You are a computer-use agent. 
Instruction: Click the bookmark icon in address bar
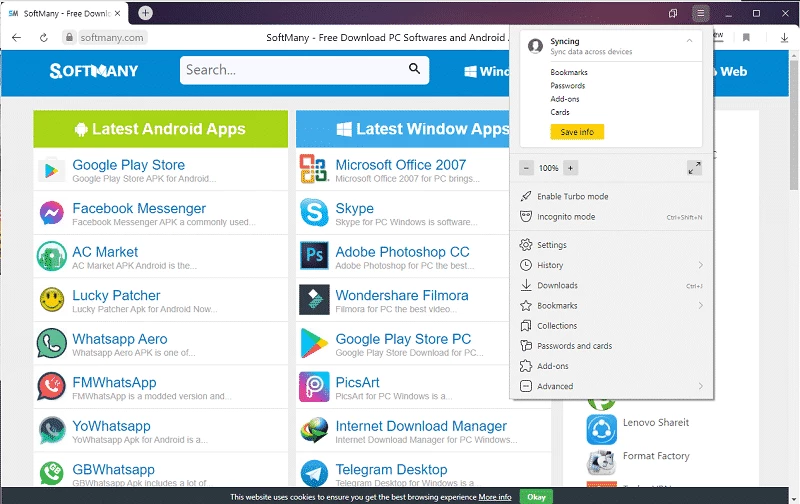click(746, 37)
